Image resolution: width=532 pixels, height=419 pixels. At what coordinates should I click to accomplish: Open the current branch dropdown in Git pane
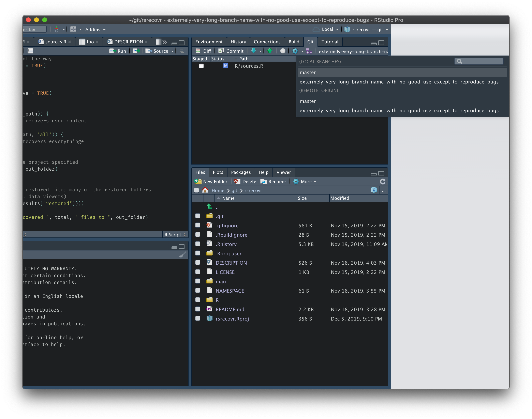point(352,51)
